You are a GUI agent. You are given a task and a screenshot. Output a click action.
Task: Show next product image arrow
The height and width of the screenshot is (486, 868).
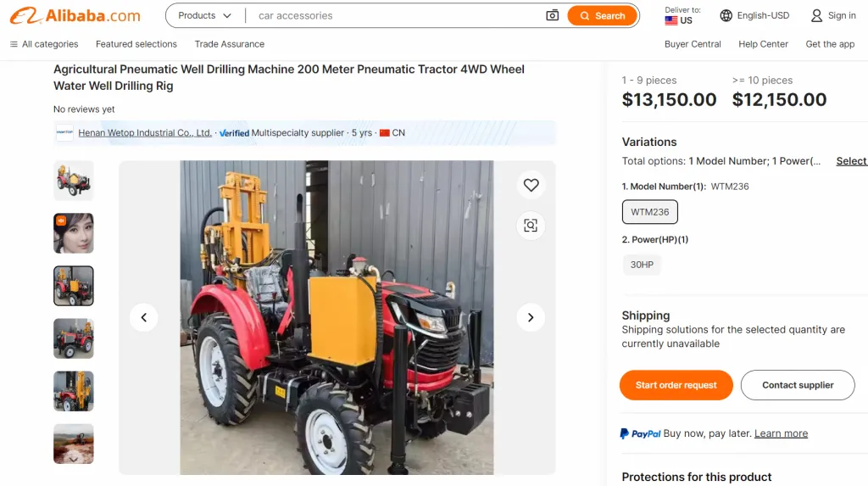tap(531, 317)
